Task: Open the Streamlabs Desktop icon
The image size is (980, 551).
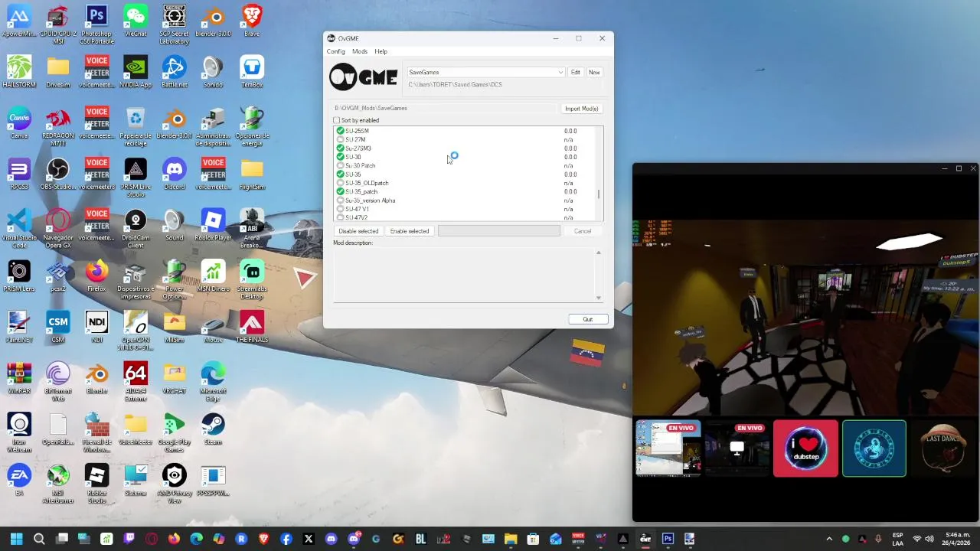Action: click(x=252, y=280)
